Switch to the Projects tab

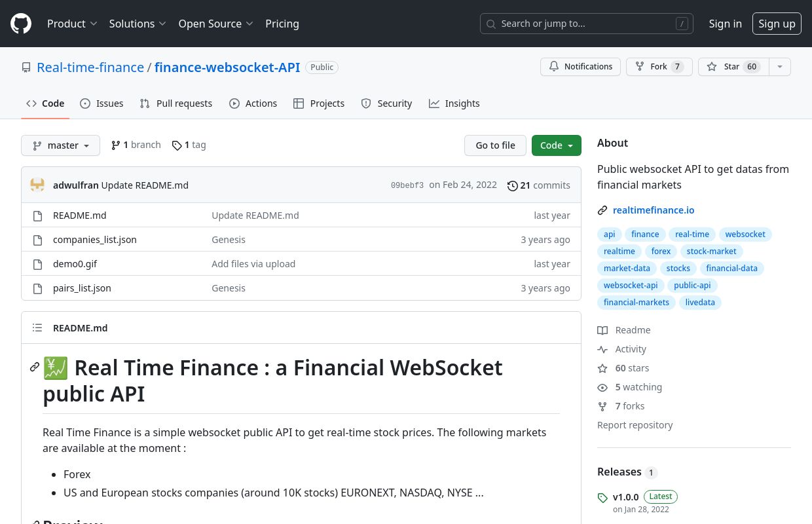coord(319,103)
